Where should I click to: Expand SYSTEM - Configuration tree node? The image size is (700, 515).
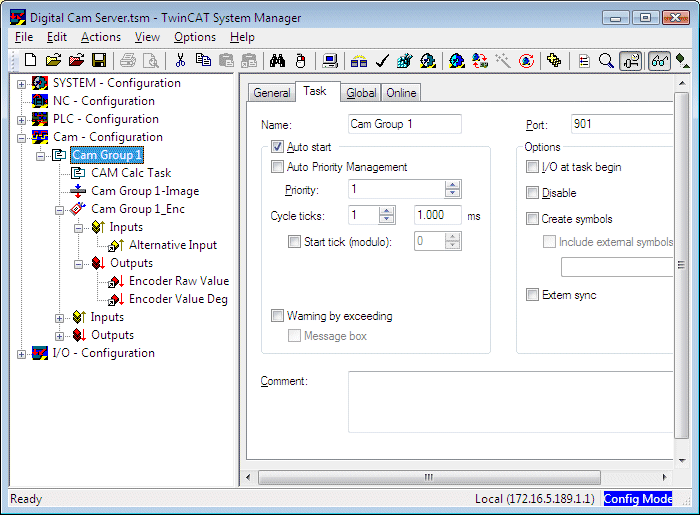(x=21, y=84)
